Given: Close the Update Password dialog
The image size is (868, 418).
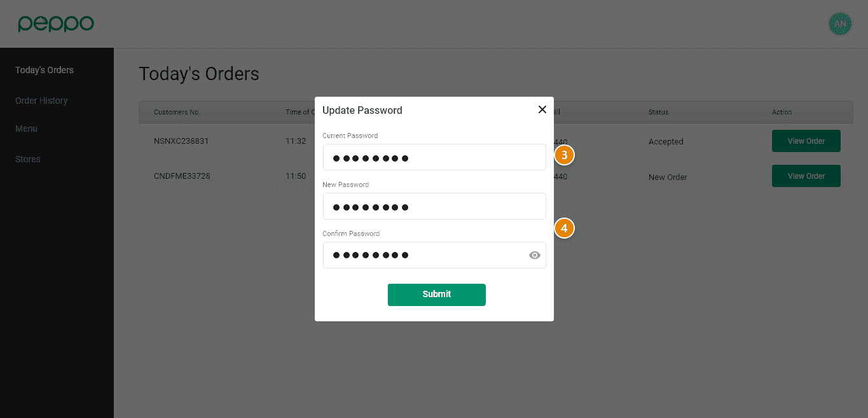Looking at the screenshot, I should click(542, 109).
